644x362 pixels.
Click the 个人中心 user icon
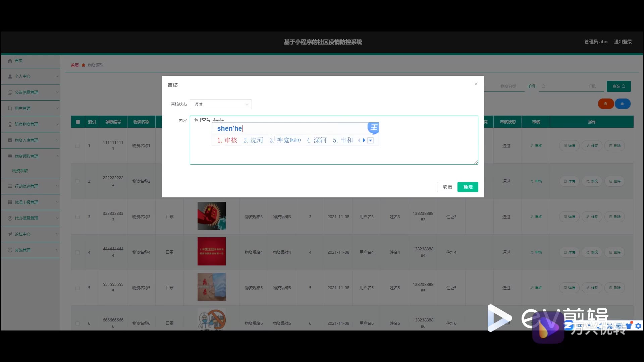pyautogui.click(x=10, y=76)
